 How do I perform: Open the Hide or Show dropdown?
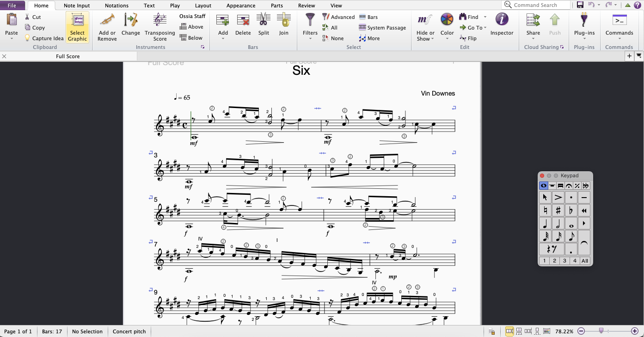tap(425, 36)
